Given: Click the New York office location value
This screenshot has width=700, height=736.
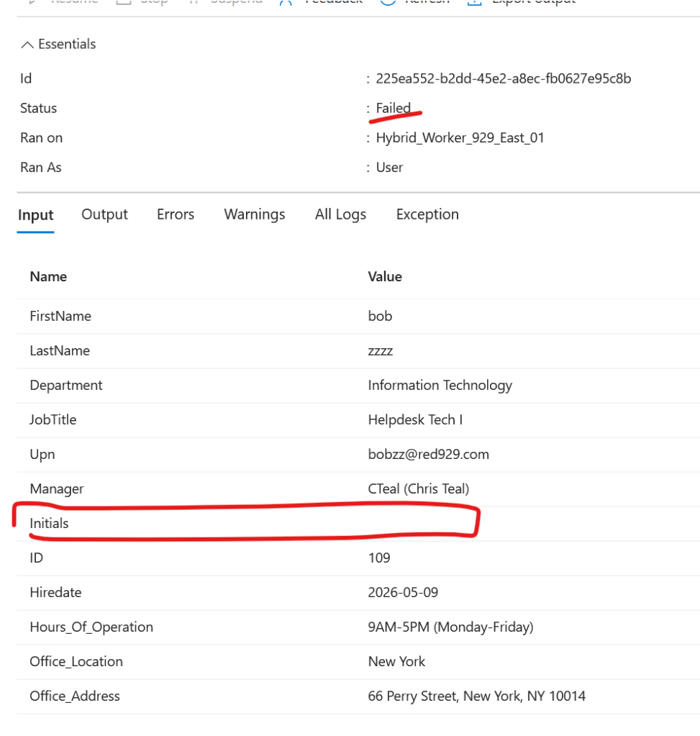Looking at the screenshot, I should (396, 662).
